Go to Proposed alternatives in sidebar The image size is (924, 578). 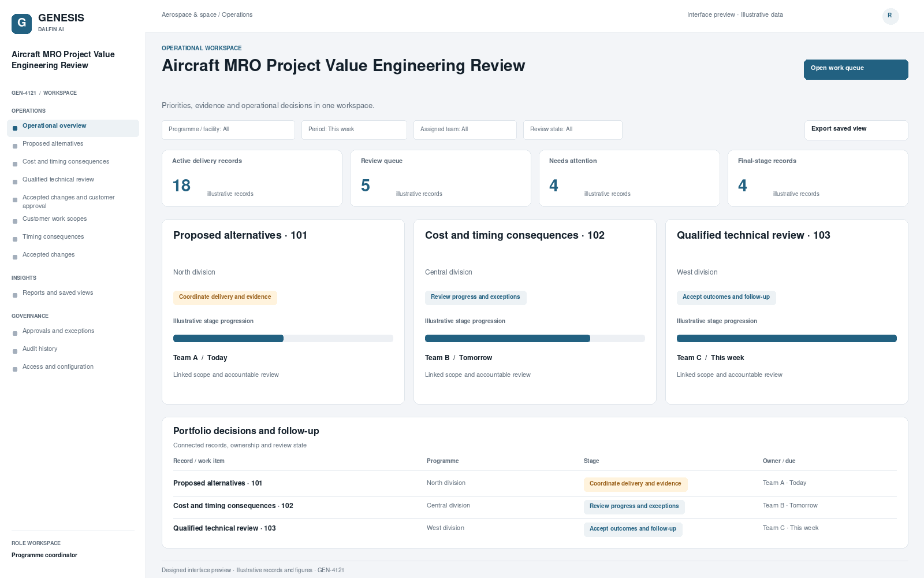pos(53,144)
